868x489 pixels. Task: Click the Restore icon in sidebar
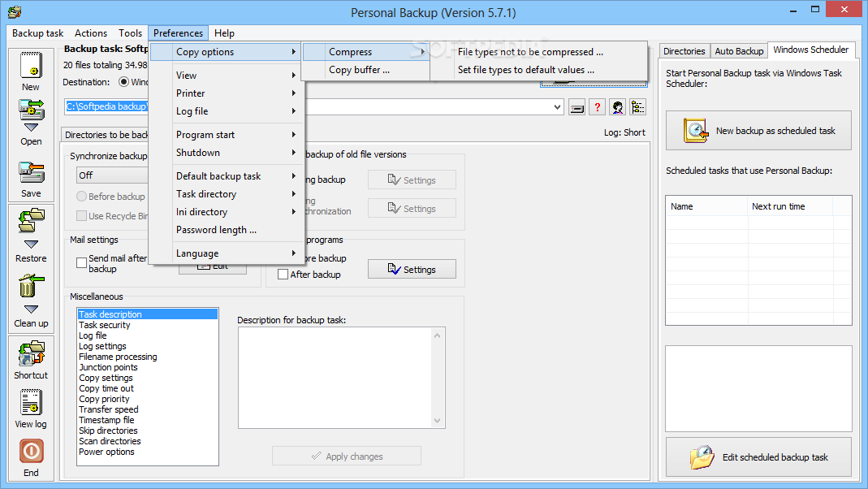click(31, 220)
